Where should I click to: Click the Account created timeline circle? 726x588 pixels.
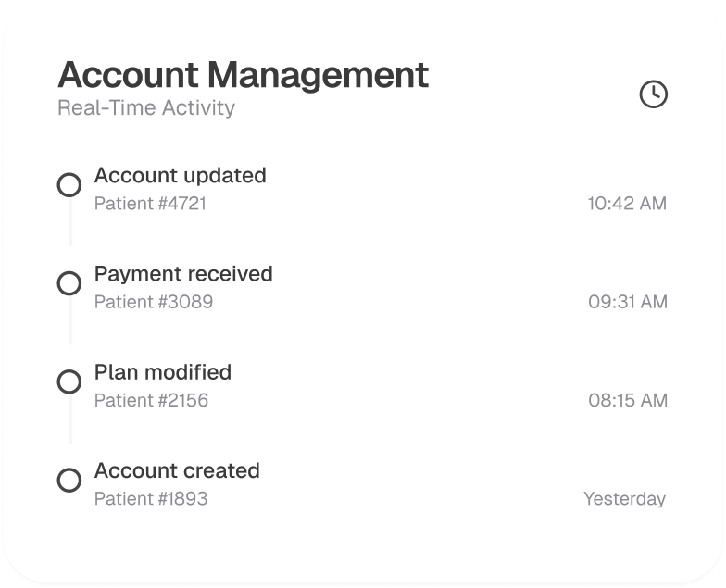pos(69,481)
